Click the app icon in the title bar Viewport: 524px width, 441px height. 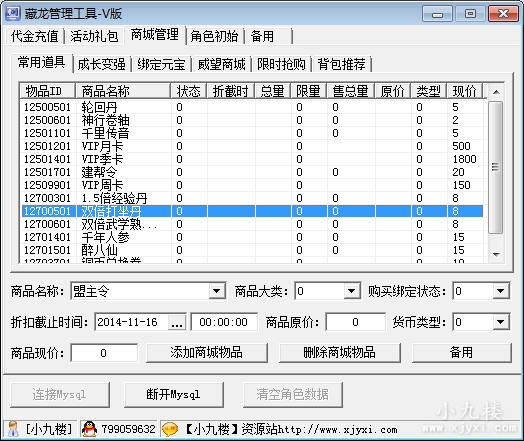13,13
